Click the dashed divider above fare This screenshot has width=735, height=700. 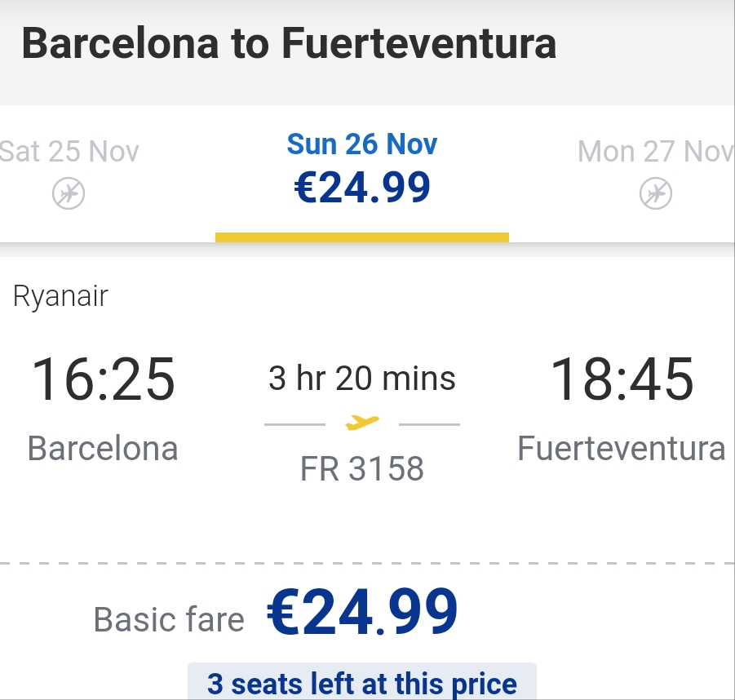[x=367, y=563]
